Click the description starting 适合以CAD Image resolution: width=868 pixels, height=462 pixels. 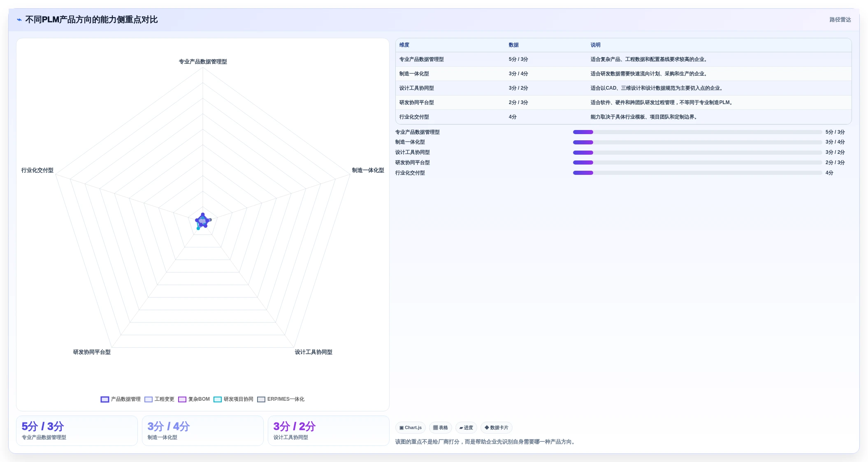point(657,88)
